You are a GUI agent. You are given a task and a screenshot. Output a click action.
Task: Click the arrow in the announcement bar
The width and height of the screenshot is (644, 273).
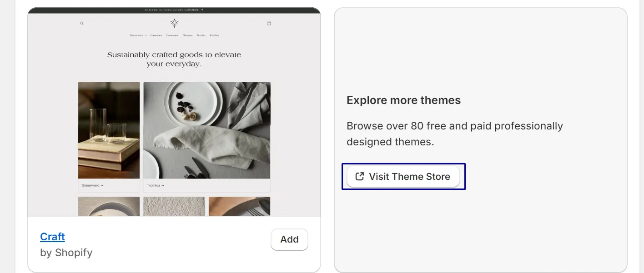[x=201, y=10]
